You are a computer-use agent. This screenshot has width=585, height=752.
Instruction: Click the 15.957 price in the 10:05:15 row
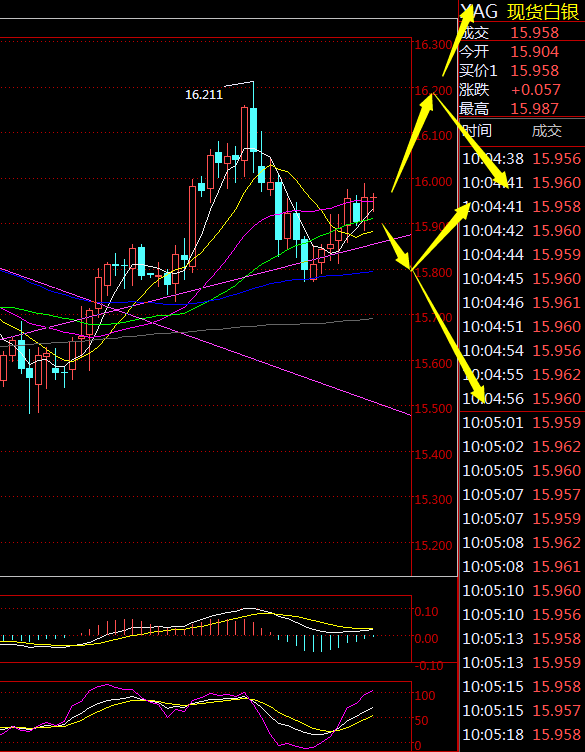557,710
